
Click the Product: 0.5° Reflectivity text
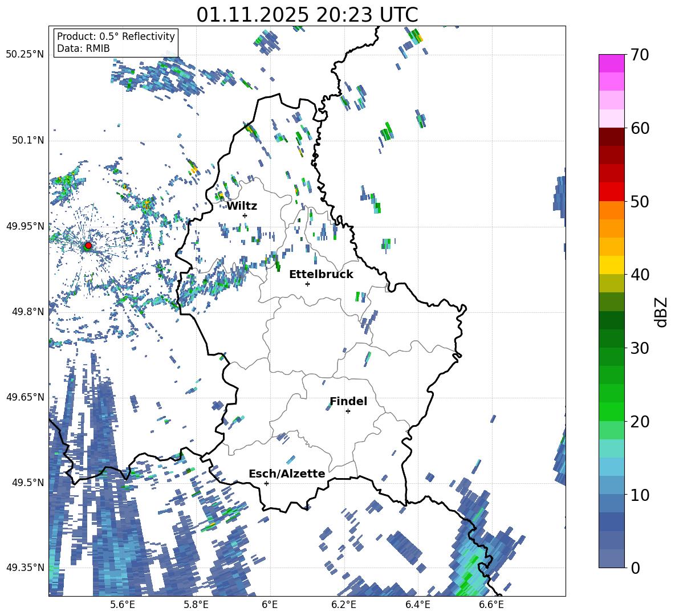pyautogui.click(x=116, y=36)
